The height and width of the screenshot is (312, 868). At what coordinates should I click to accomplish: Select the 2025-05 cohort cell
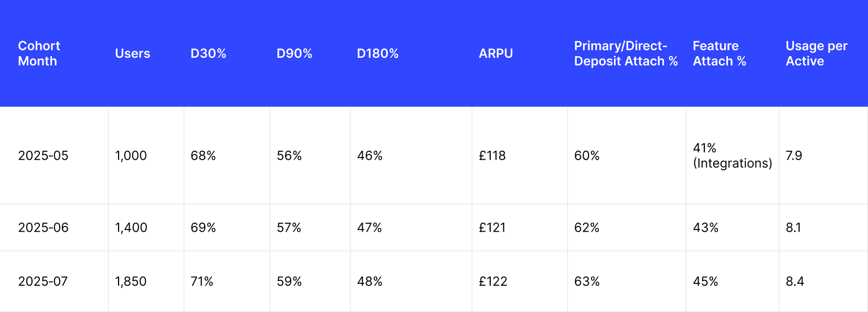43,155
